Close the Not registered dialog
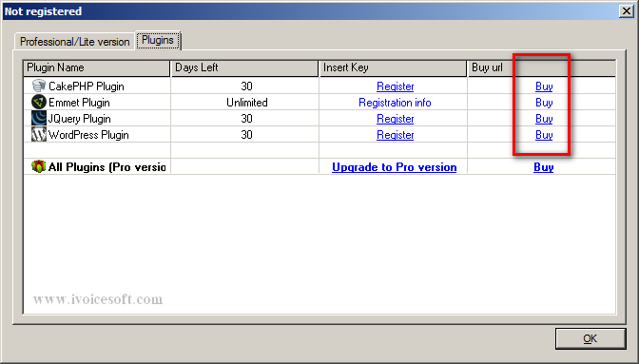639x364 pixels. coord(626,11)
